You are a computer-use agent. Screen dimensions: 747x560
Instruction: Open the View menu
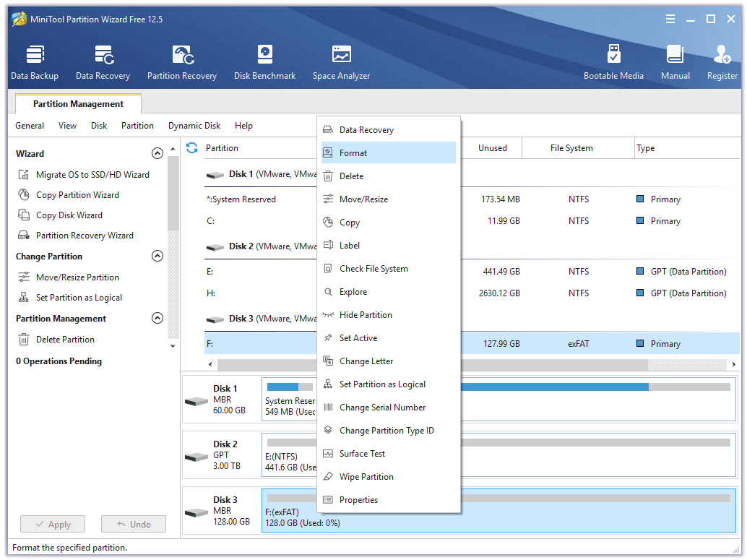coord(67,125)
